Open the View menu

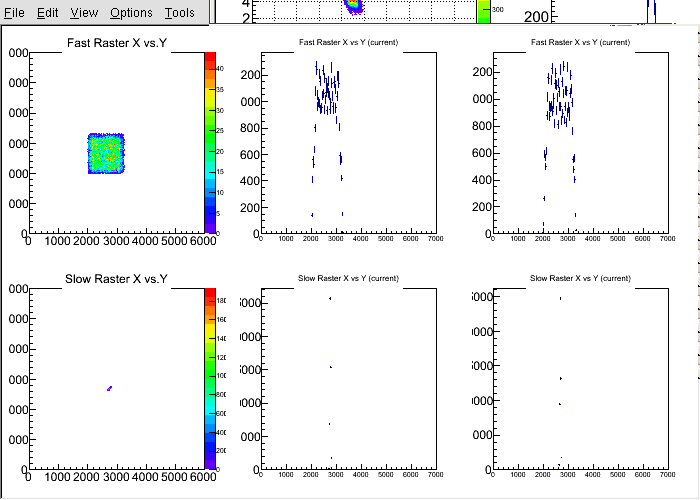84,13
